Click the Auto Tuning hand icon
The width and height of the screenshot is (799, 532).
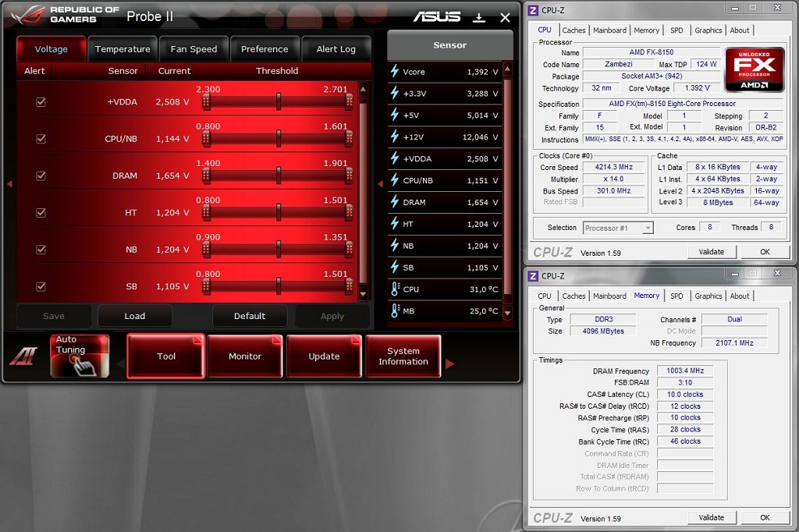tap(80, 356)
